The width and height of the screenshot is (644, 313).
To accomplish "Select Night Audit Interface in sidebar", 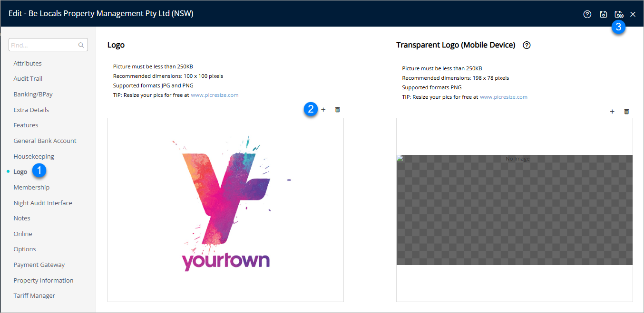I will click(43, 203).
